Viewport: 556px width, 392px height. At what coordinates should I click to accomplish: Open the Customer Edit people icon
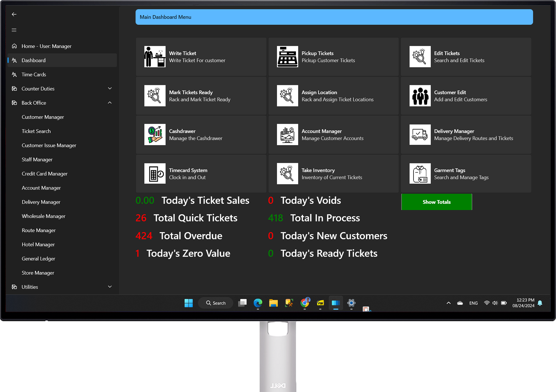pyautogui.click(x=420, y=96)
